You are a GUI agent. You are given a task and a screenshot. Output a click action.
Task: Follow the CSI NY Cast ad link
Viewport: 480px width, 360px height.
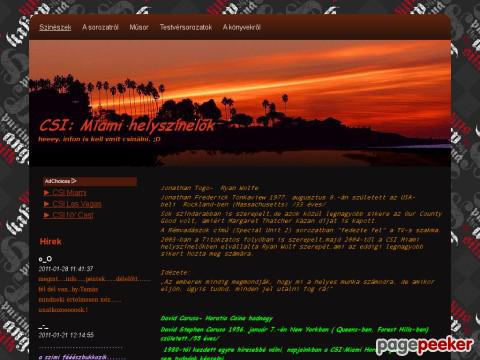(73, 215)
